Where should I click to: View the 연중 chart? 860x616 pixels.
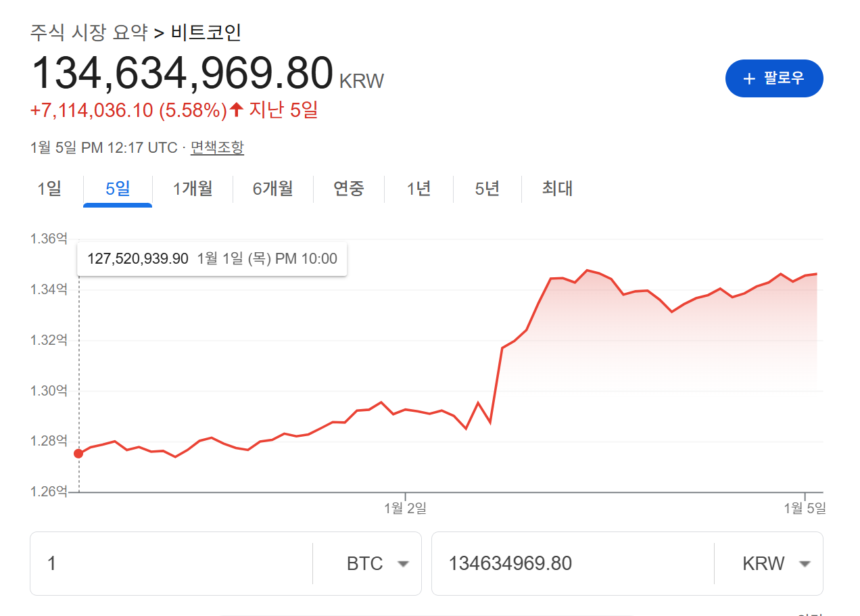click(x=348, y=189)
